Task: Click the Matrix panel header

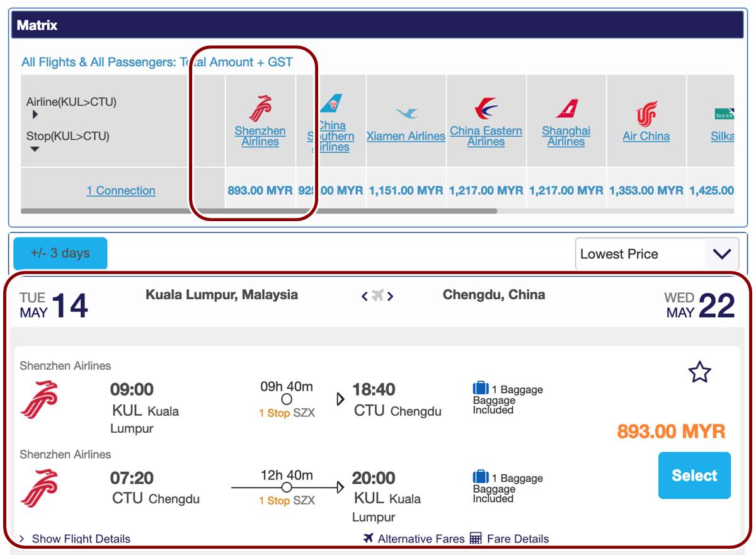Action: (x=377, y=25)
